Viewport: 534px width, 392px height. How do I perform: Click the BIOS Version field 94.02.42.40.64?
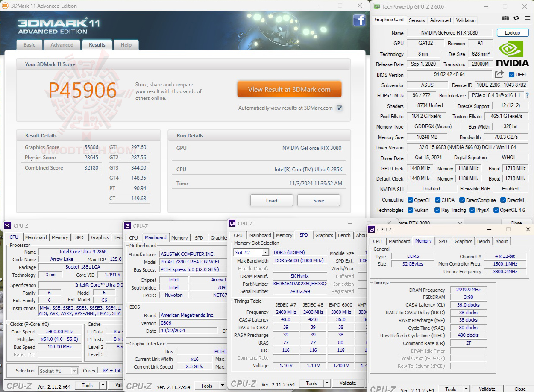[449, 74]
